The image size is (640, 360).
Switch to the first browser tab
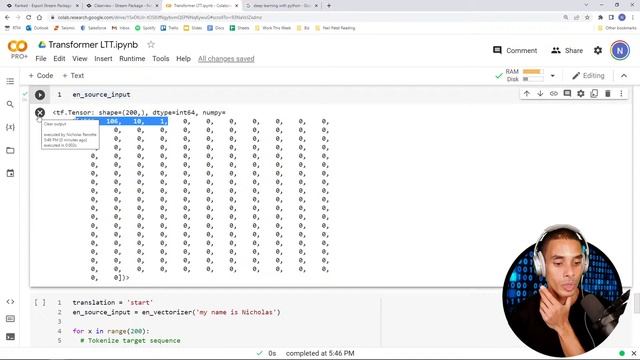click(41, 6)
